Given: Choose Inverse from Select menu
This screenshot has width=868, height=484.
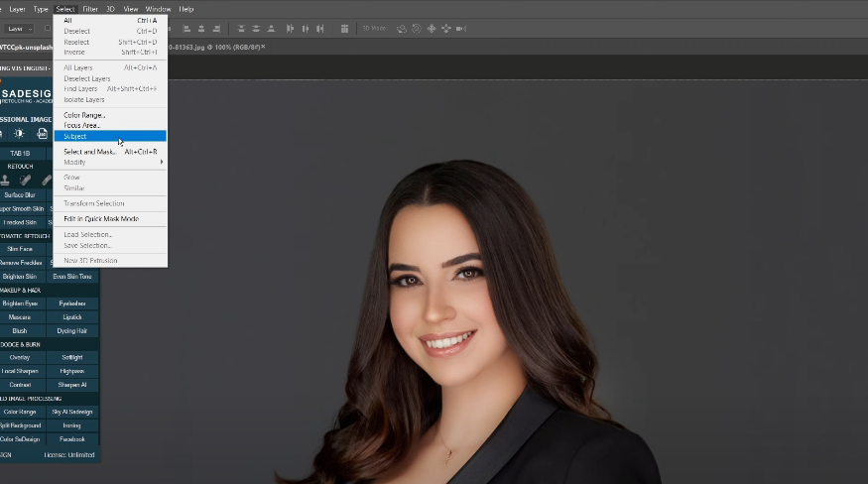Looking at the screenshot, I should [110, 52].
